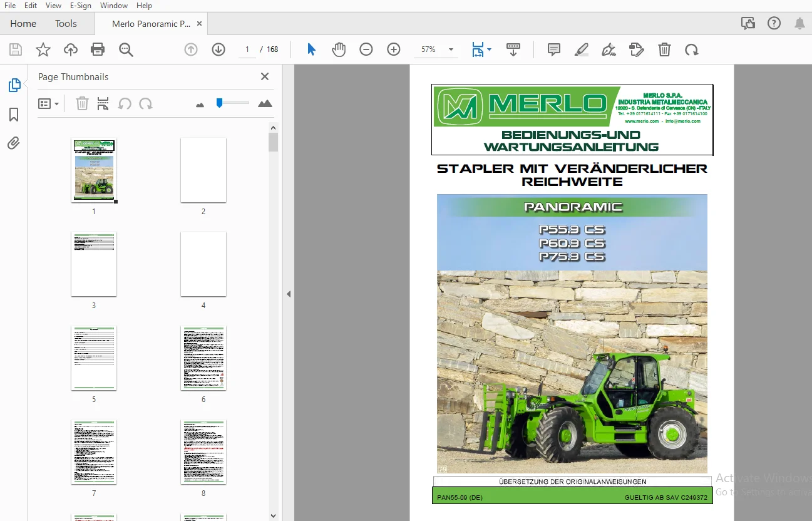
Task: Zoom out with minus button
Action: [x=366, y=49]
